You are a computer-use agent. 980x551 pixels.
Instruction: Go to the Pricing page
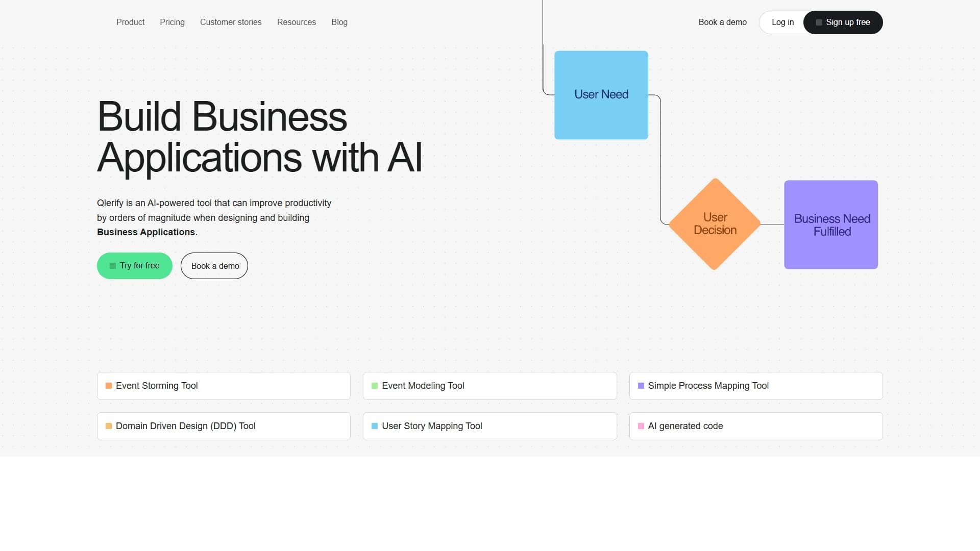[x=172, y=22]
